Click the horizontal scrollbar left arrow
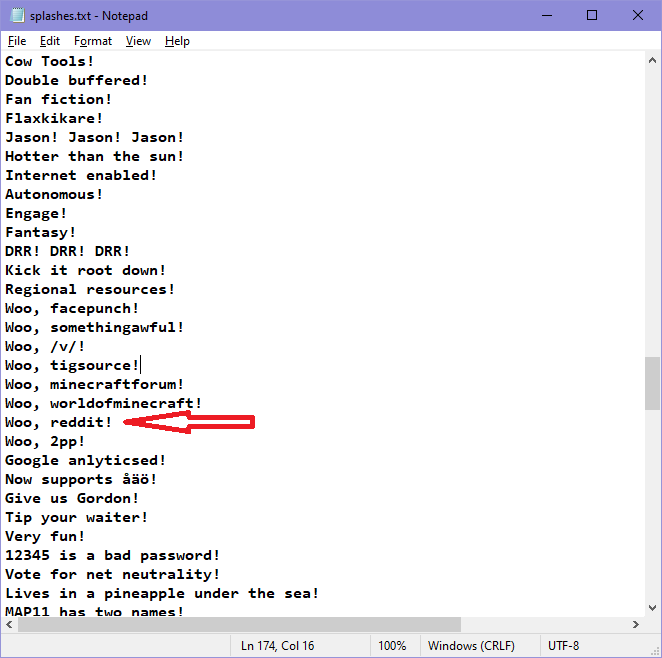Screen dimensions: 662x658 click(9, 624)
